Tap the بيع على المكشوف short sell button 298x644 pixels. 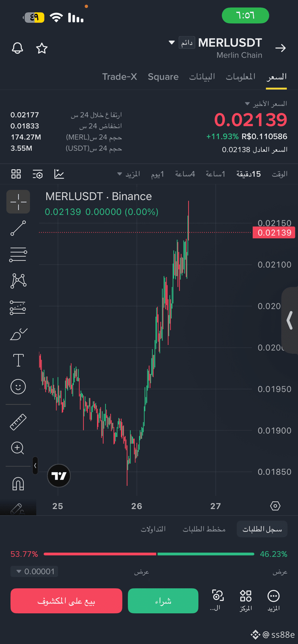(66, 601)
